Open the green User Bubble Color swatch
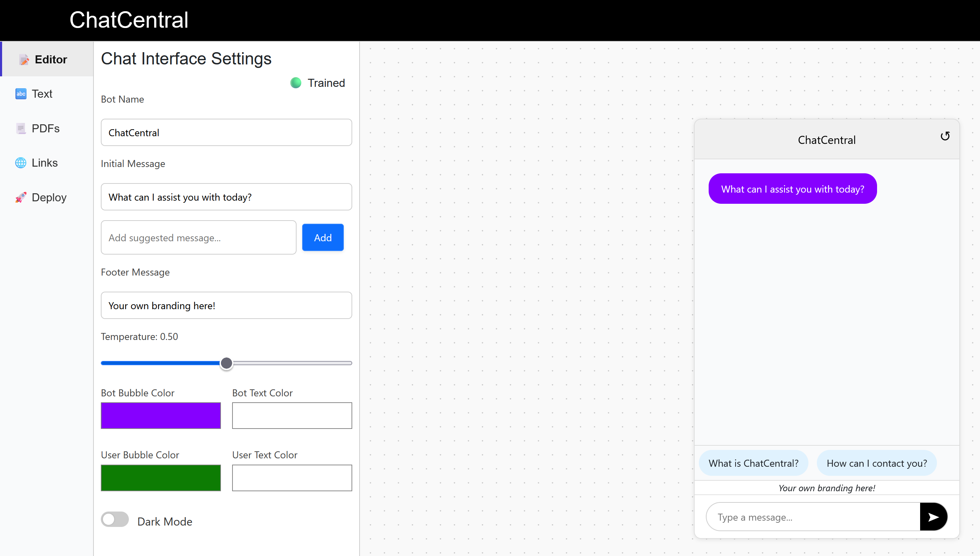The width and height of the screenshot is (980, 556). 161,478
